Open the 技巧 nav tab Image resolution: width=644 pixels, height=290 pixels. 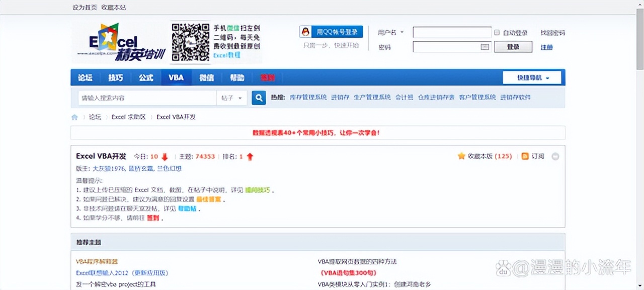[x=115, y=78]
